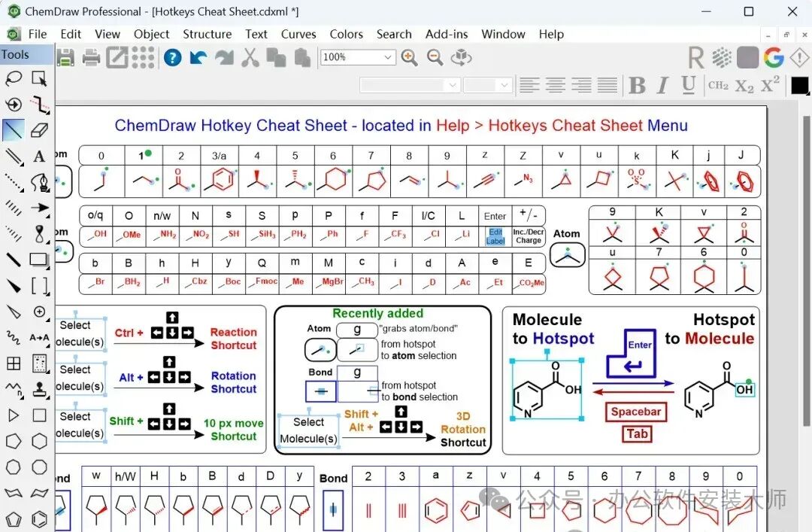
Task: Select the Text tool
Action: tap(39, 156)
